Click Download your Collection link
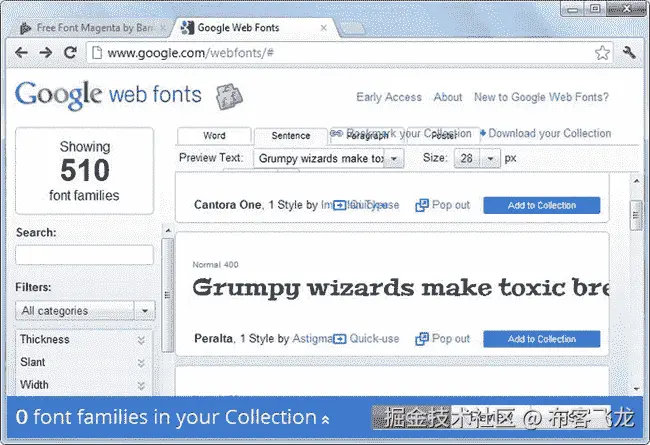The width and height of the screenshot is (650, 445). [x=550, y=133]
